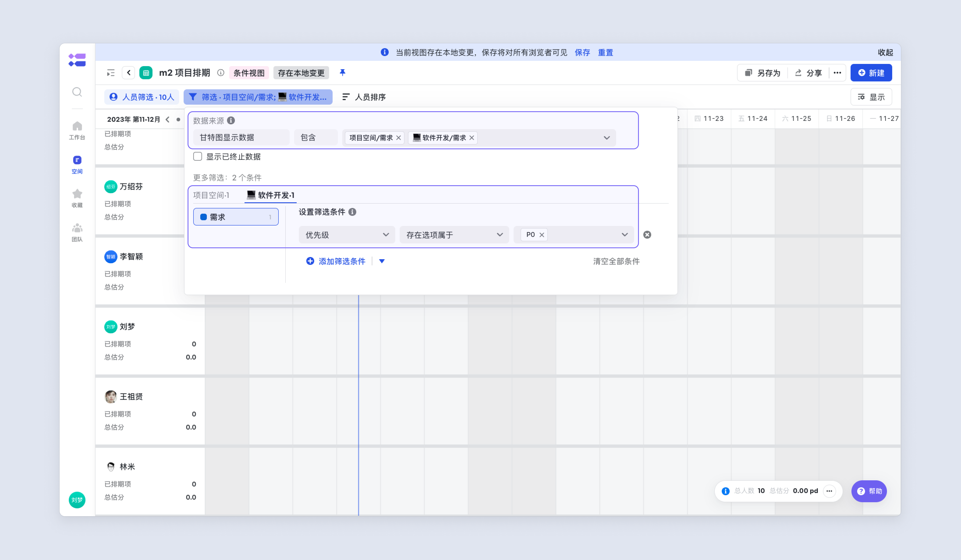
Task: Click the 刘梦 user avatar at sidebar bottom
Action: tap(77, 500)
